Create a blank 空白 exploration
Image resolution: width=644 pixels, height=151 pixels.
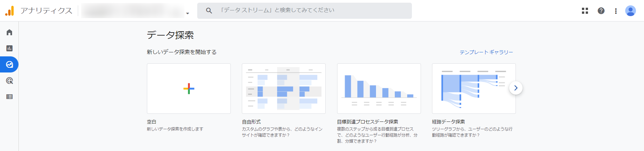[189, 89]
